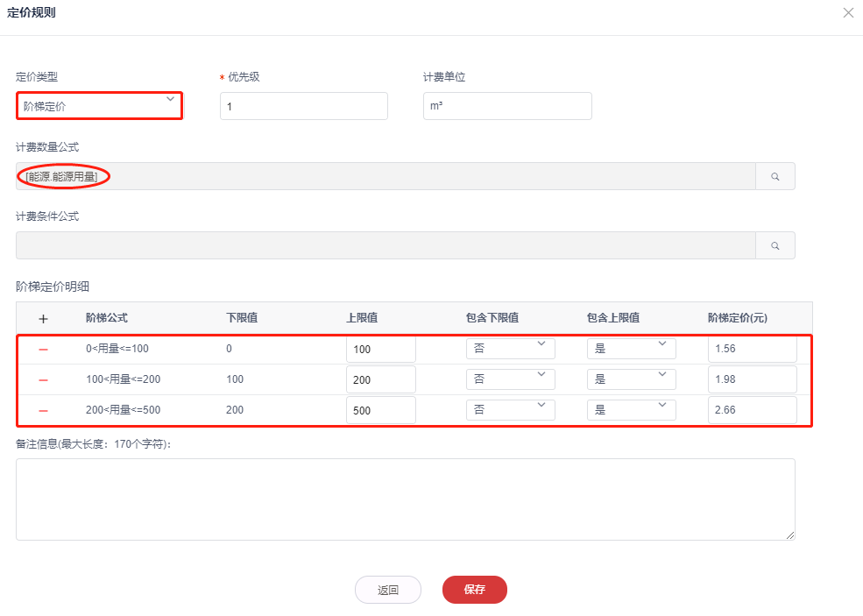Edit tier price 1.98 field
This screenshot has width=863, height=616.
tap(752, 379)
